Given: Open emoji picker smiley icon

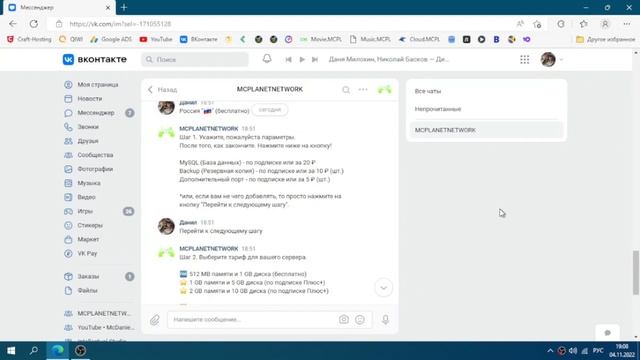Looking at the screenshot, I should (360, 320).
